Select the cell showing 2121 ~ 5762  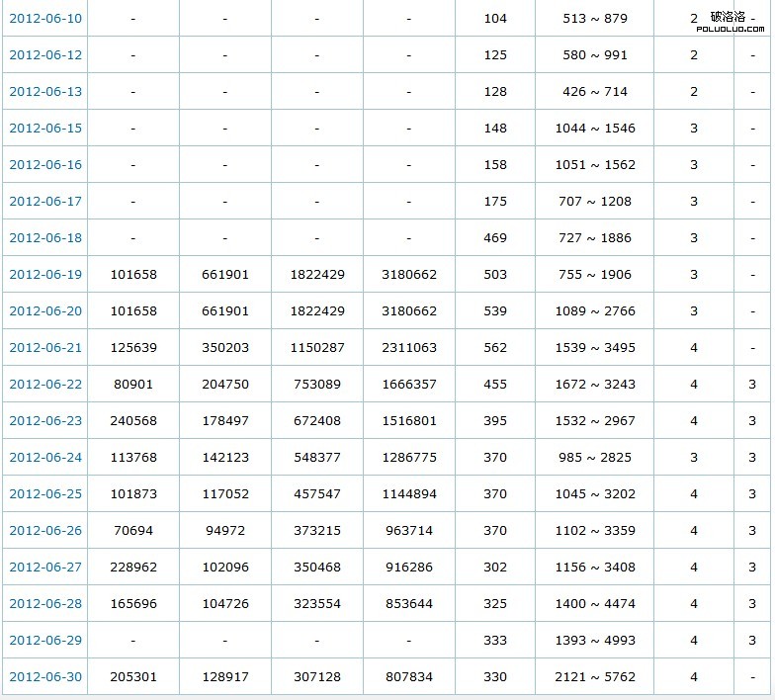pos(594,677)
